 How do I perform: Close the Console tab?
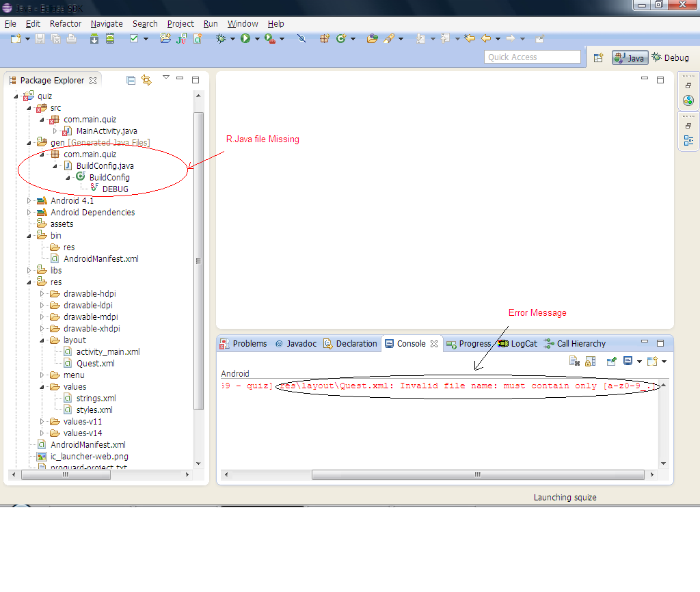434,344
